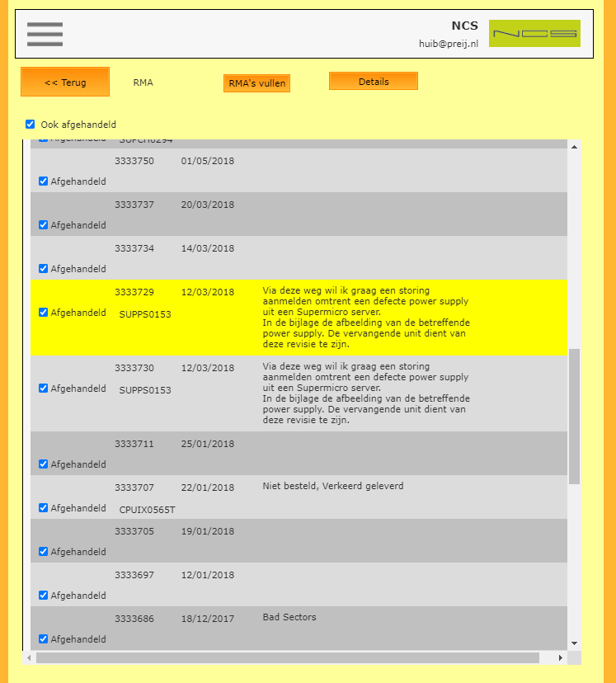Click the vertical scrollbar thumb

[x=574, y=416]
